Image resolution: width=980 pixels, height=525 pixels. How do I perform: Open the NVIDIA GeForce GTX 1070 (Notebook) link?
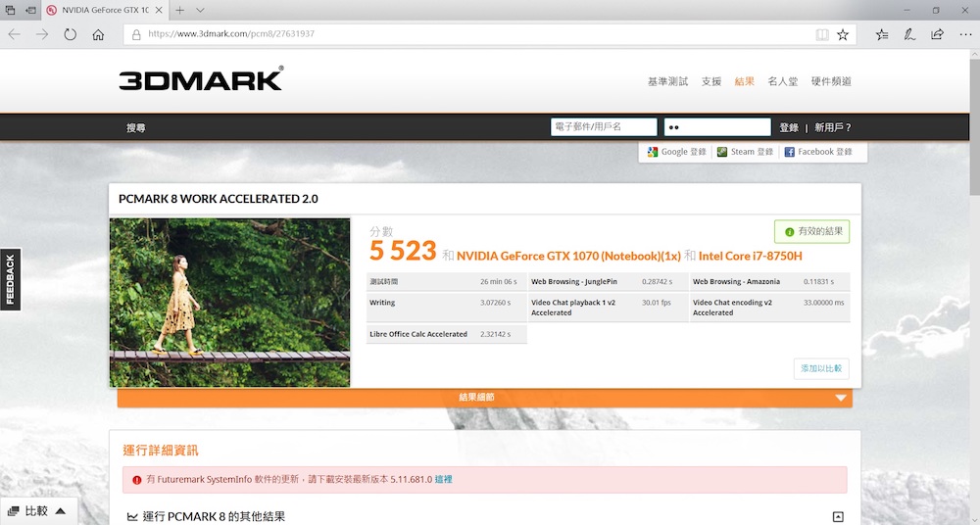pyautogui.click(x=568, y=256)
